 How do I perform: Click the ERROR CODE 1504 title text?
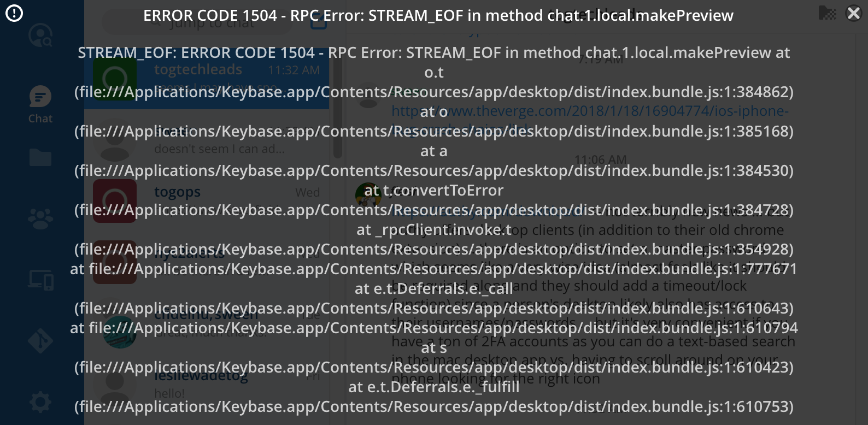click(438, 15)
